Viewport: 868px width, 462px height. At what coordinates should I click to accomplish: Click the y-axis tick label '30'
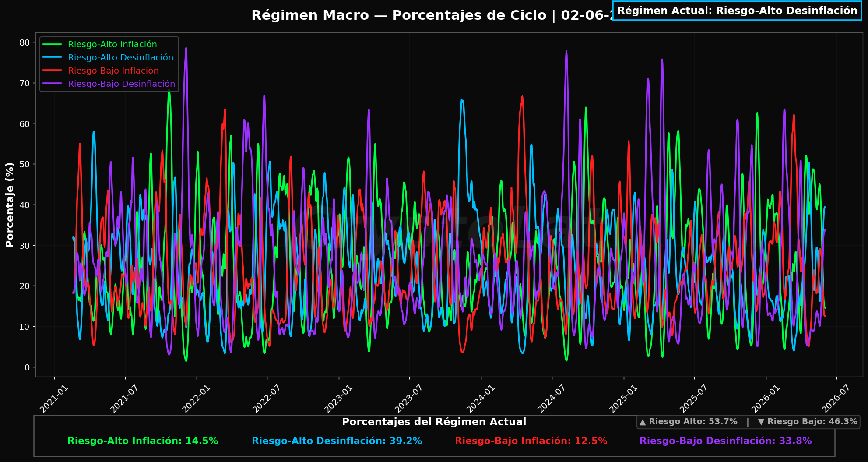tap(25, 246)
